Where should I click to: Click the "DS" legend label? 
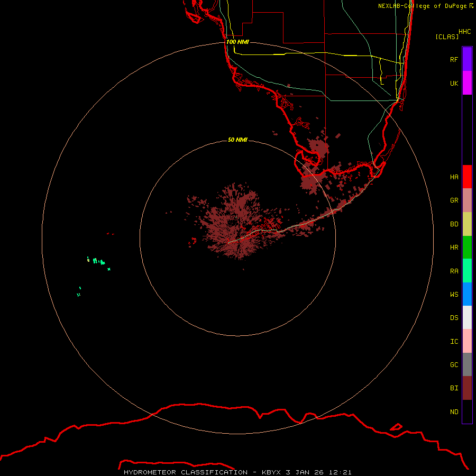(454, 318)
